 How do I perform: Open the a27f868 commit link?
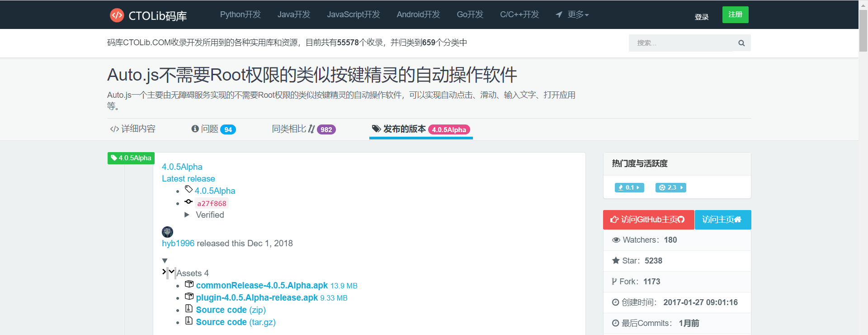[x=212, y=203]
